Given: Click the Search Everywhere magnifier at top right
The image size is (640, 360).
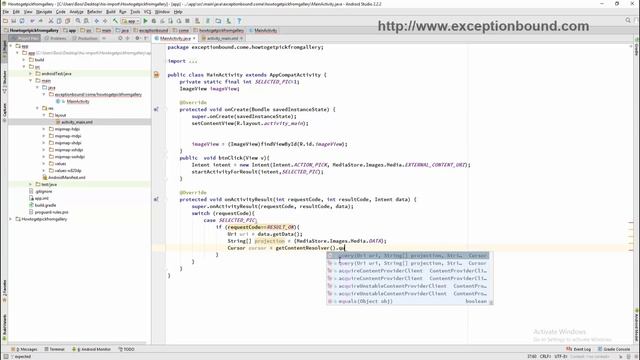Looking at the screenshot, I should point(628,20).
